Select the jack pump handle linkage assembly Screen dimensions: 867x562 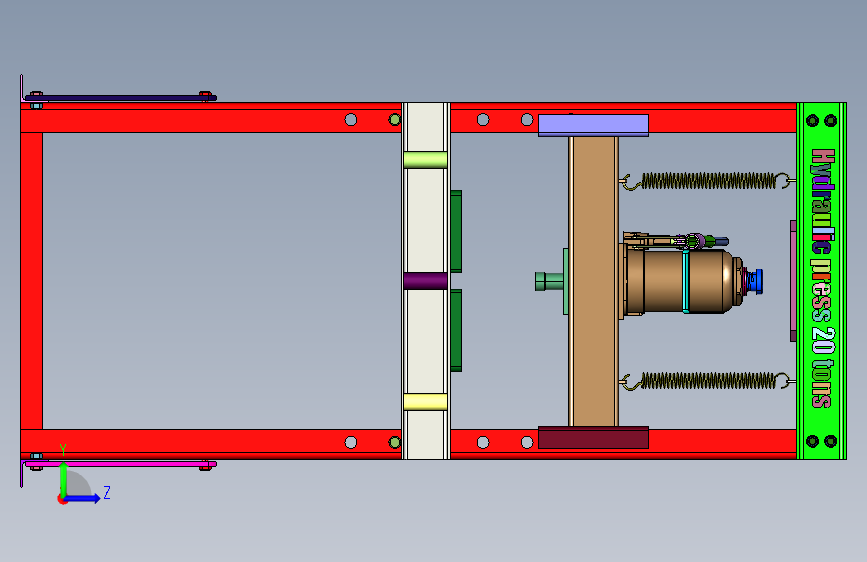pos(676,240)
